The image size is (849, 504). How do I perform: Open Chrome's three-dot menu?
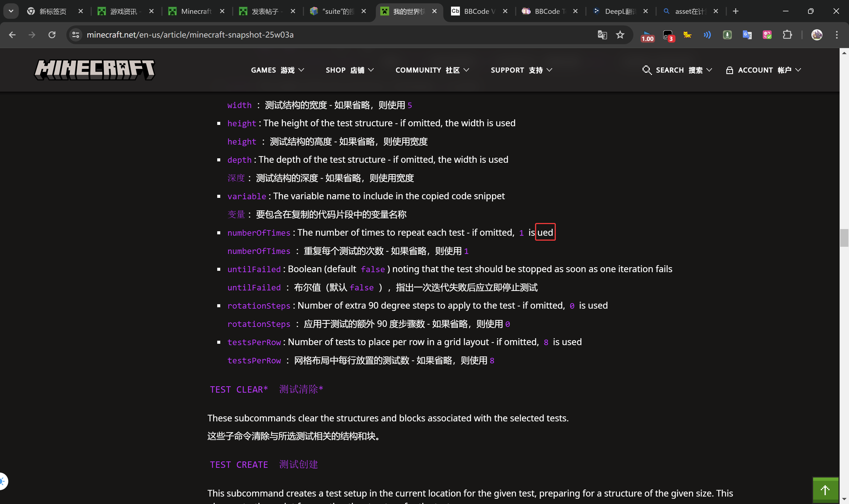pyautogui.click(x=837, y=35)
